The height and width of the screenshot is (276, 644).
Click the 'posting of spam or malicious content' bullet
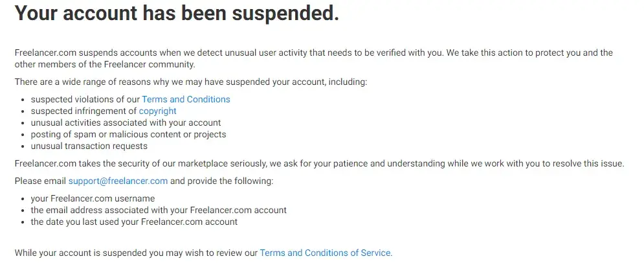coord(128,134)
